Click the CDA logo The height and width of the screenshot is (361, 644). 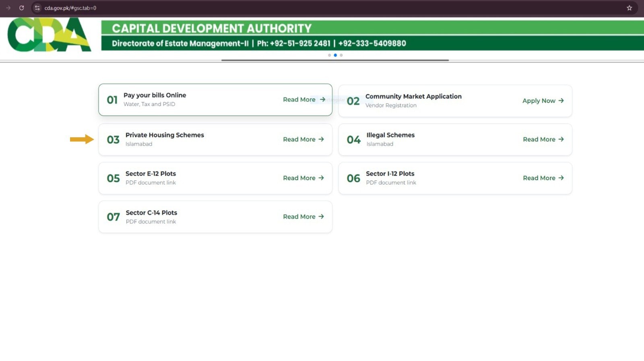point(49,35)
